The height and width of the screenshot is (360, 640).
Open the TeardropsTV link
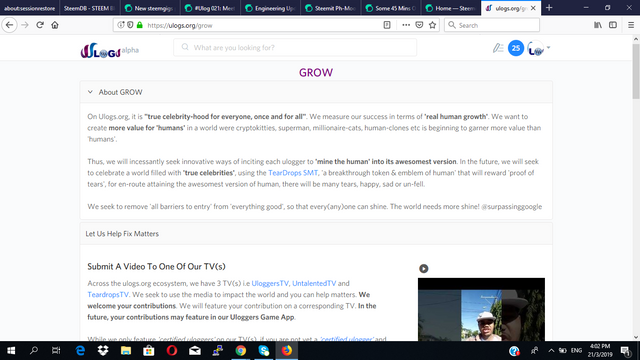tap(108, 294)
